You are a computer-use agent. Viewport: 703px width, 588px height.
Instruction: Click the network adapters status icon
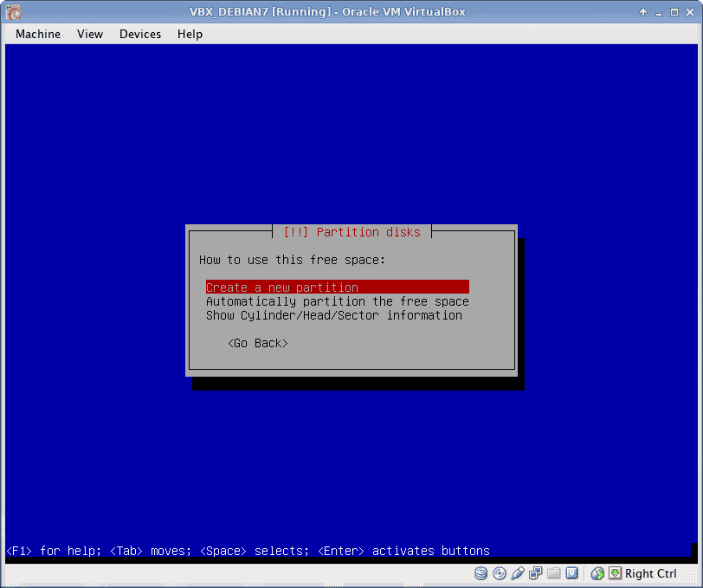(x=536, y=573)
